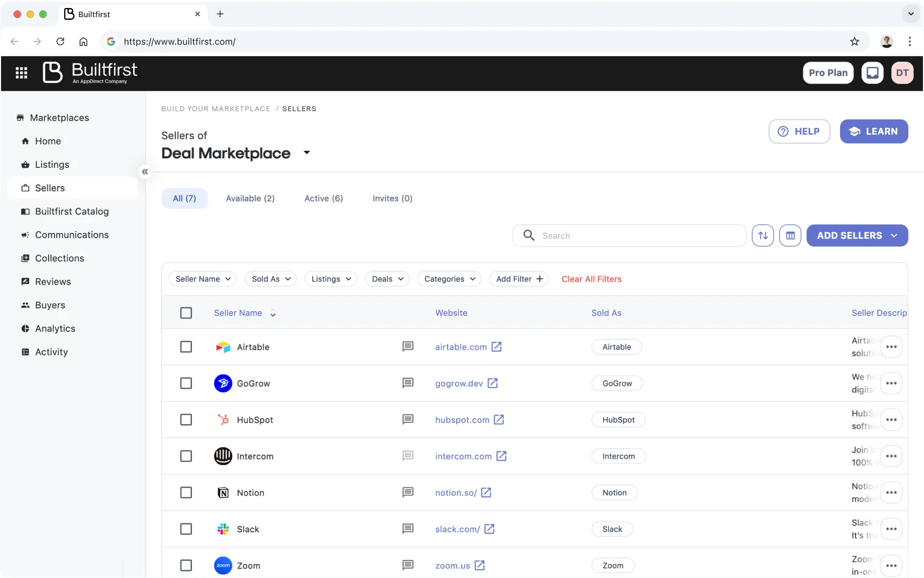This screenshot has height=578, width=924.
Task: Open more actions menu for the Intercom row
Action: click(891, 456)
